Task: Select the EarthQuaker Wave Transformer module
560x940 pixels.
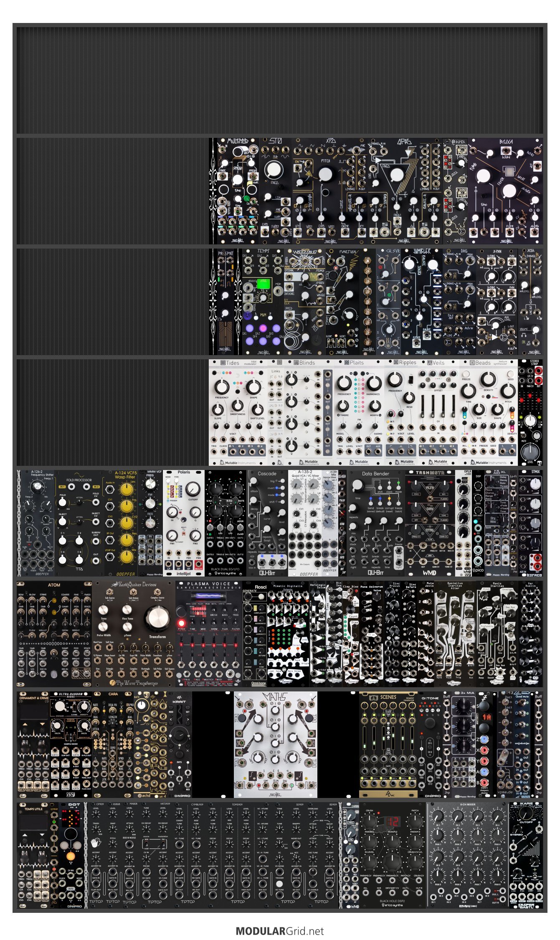Action: tap(134, 634)
